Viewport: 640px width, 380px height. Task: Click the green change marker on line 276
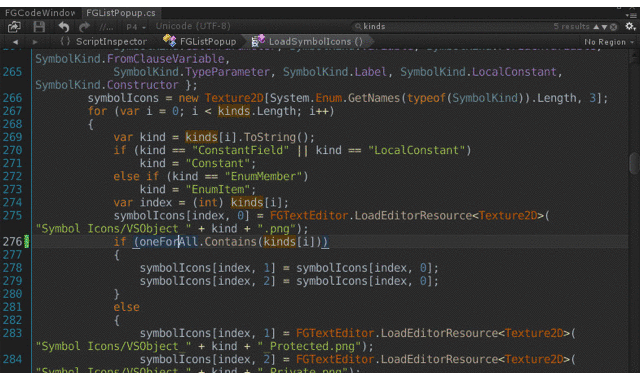(x=27, y=241)
